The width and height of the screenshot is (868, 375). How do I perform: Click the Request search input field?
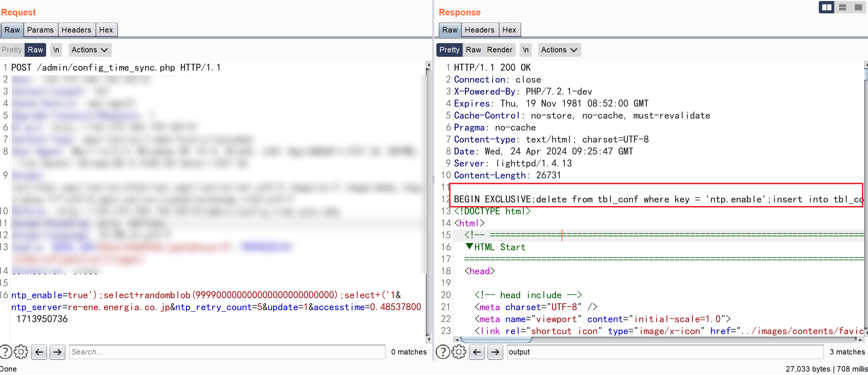point(227,352)
